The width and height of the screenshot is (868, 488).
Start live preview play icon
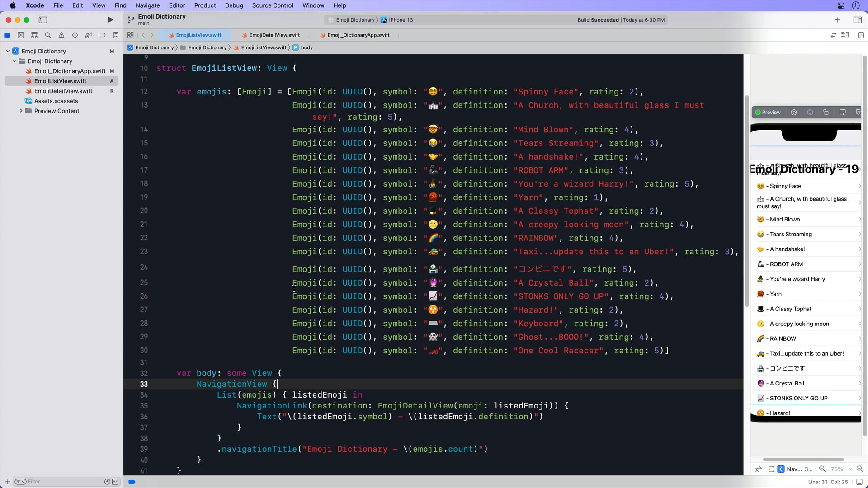[794, 113]
